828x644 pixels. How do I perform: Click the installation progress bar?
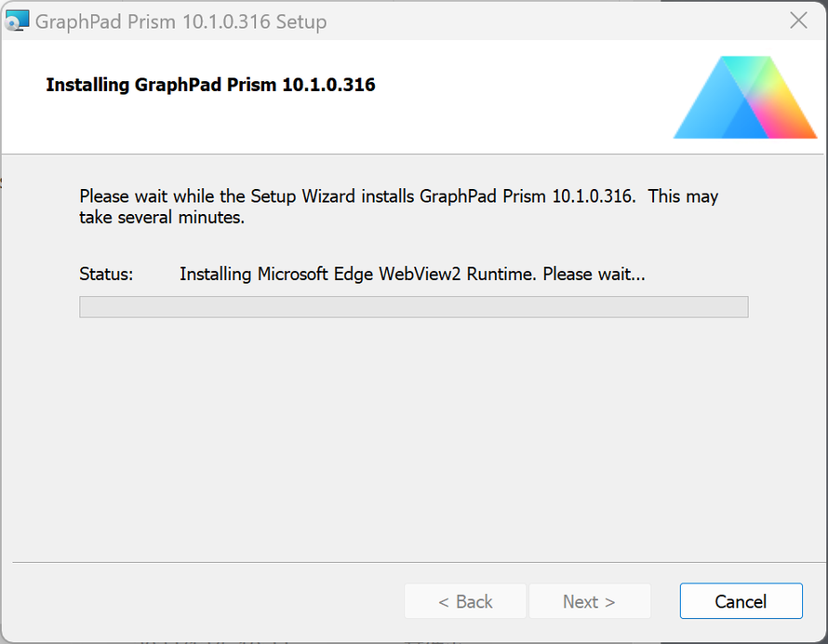coord(413,307)
